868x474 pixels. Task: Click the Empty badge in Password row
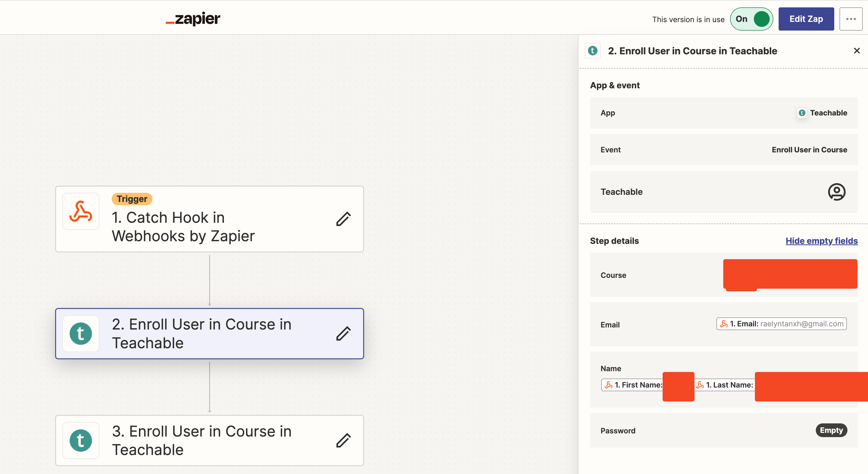click(831, 430)
